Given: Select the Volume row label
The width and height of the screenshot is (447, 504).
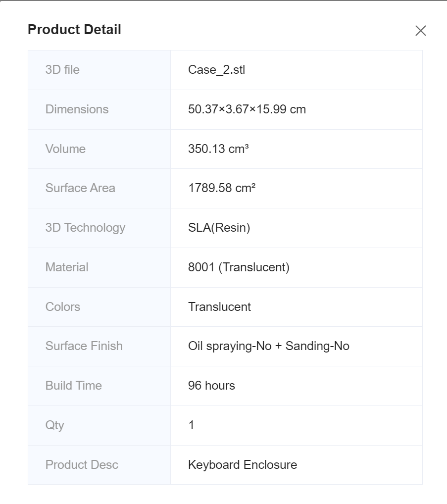Looking at the screenshot, I should 65,149.
